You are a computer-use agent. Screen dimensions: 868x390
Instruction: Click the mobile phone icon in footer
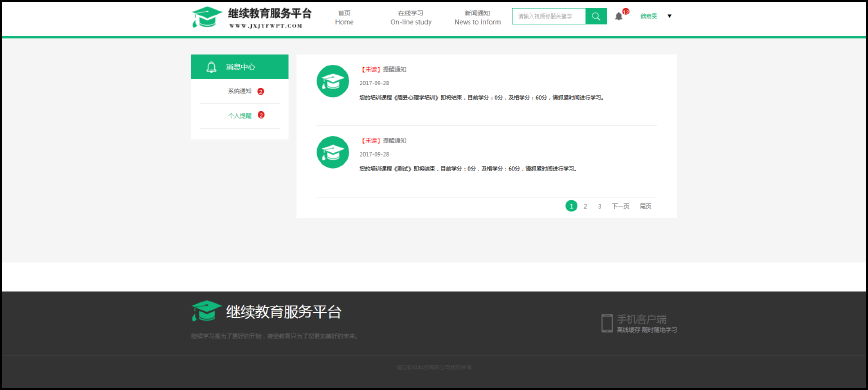607,323
